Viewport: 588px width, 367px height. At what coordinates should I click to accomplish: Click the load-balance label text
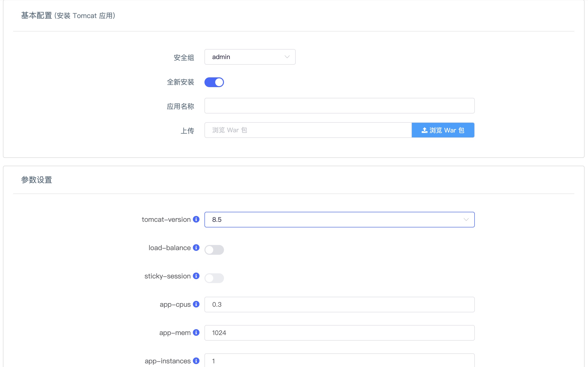(x=170, y=248)
